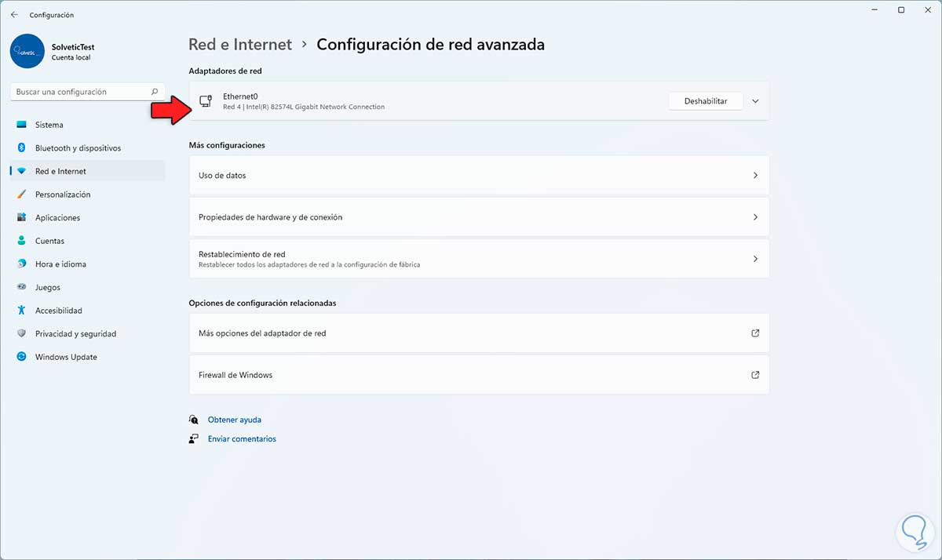
Task: Click the Windows Update icon
Action: pyautogui.click(x=21, y=357)
